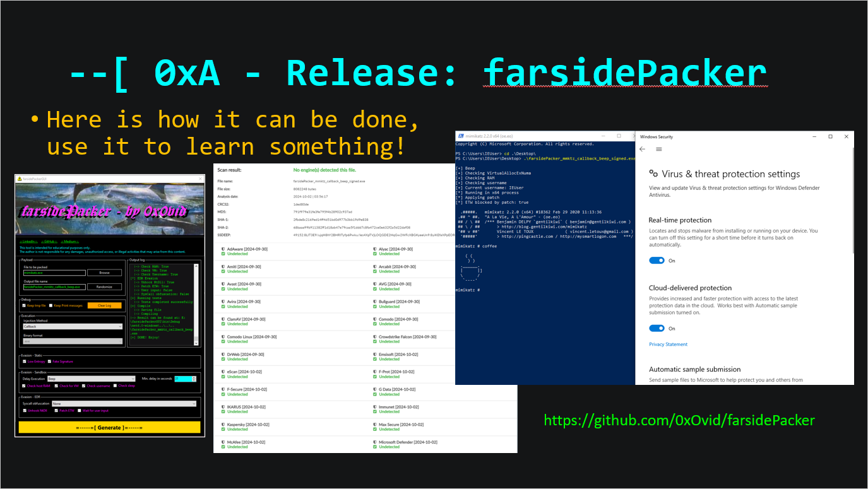Click the green check under Kaspersky
This screenshot has width=868, height=489.
(223, 429)
